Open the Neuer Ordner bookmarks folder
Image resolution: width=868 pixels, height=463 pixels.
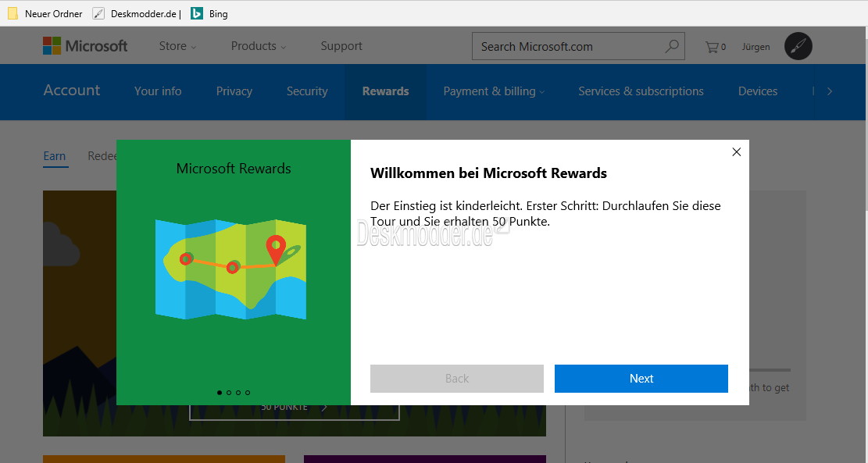pyautogui.click(x=45, y=14)
